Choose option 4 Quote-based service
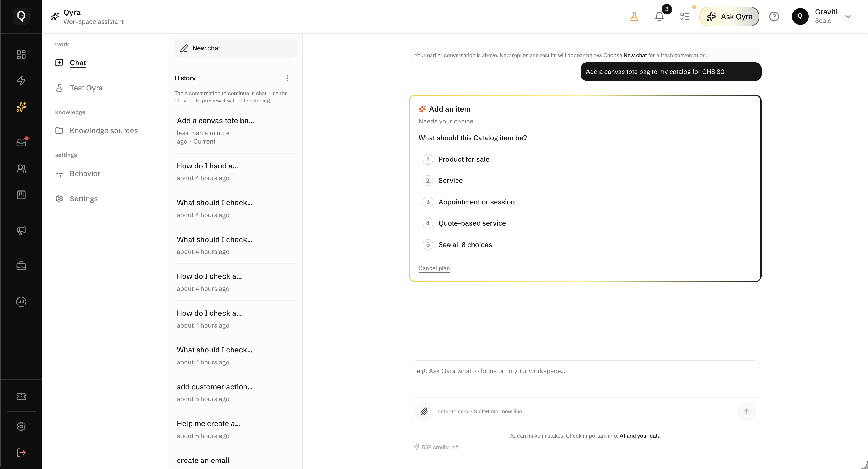This screenshot has width=868, height=469. click(x=464, y=223)
